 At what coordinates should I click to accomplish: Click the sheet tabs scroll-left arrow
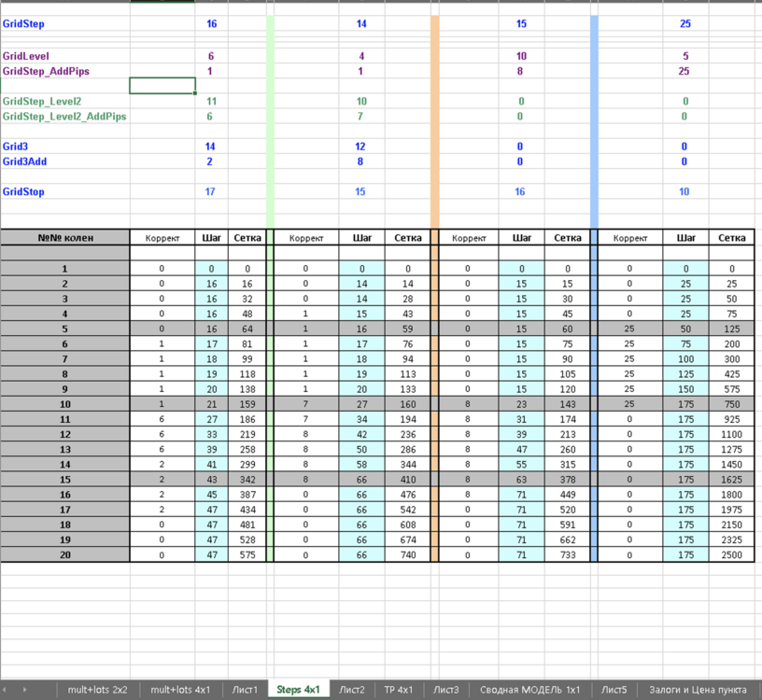click(6, 690)
